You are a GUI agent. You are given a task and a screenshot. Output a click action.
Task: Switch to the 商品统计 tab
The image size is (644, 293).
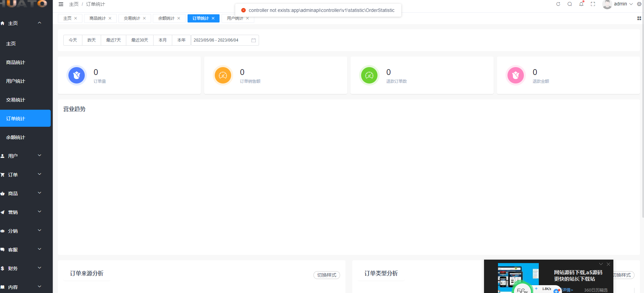(98, 18)
